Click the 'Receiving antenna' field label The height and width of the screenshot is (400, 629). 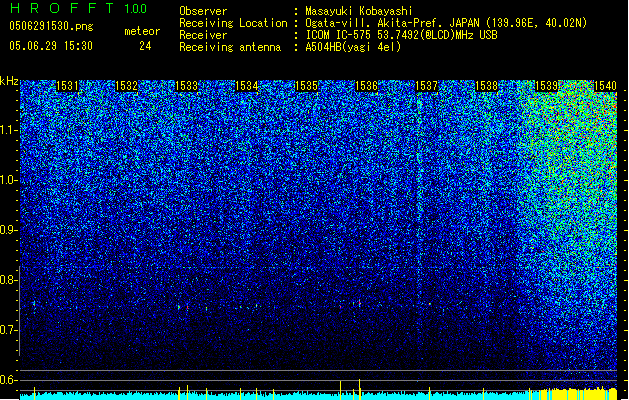230,47
